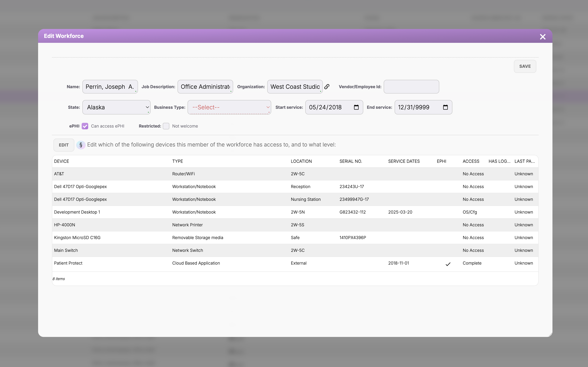Image resolution: width=588 pixels, height=367 pixels.
Task: Click the Patient Protect ePHI checkmark
Action: click(x=448, y=264)
